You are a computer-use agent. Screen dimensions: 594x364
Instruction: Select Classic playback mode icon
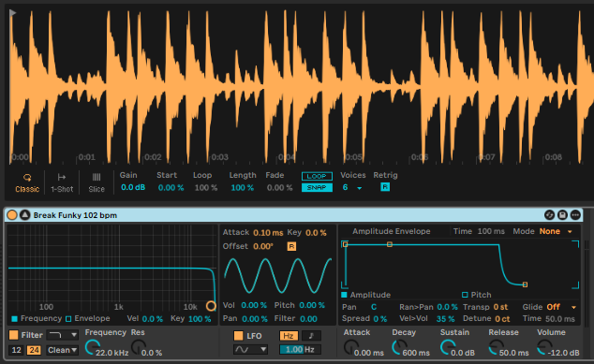(x=27, y=178)
